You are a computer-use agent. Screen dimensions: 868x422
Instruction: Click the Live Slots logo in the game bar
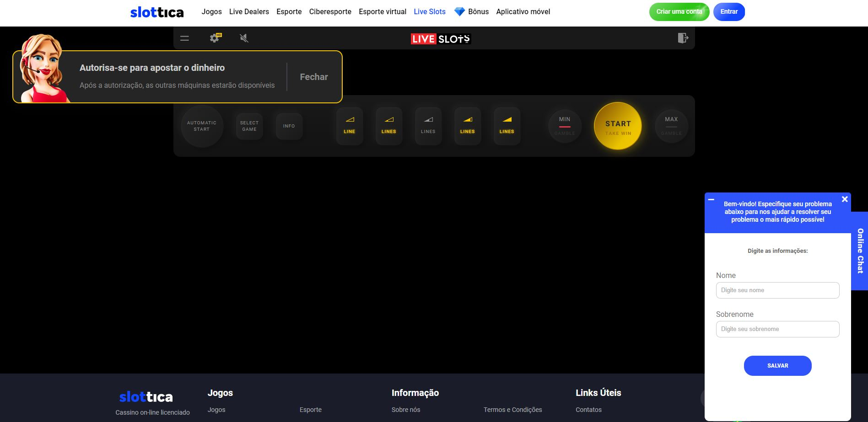pos(441,39)
